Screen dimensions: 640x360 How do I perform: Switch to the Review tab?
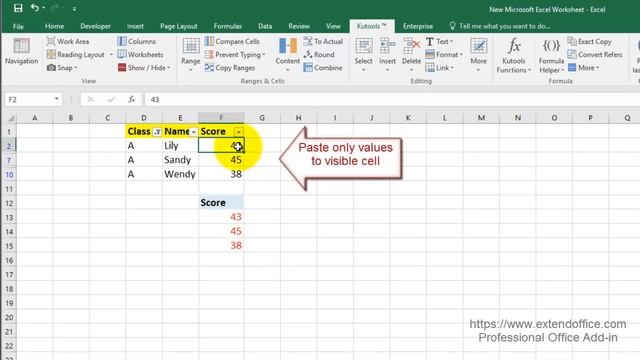(x=299, y=26)
